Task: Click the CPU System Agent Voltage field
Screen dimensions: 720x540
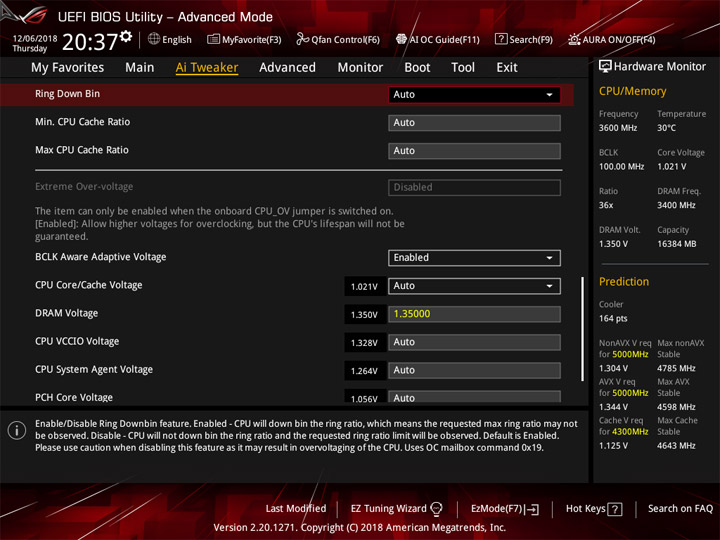Action: (474, 370)
